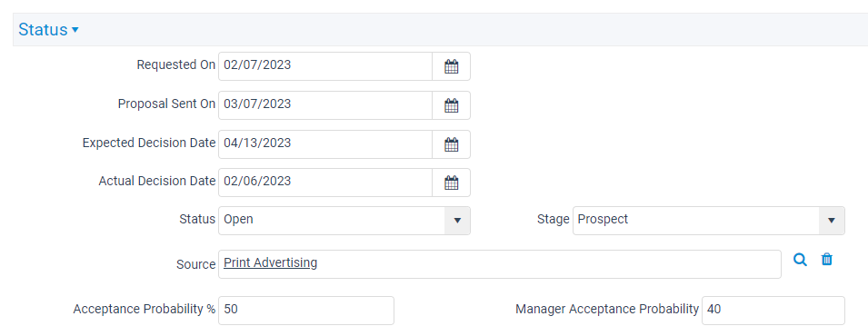
Task: Edit the Expected Decision Date field
Action: click(x=325, y=144)
